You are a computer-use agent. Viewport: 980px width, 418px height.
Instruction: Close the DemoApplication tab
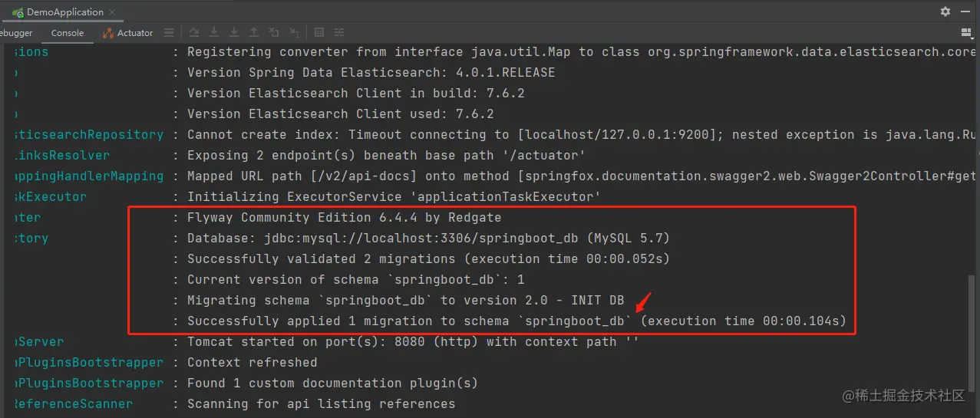point(113,12)
